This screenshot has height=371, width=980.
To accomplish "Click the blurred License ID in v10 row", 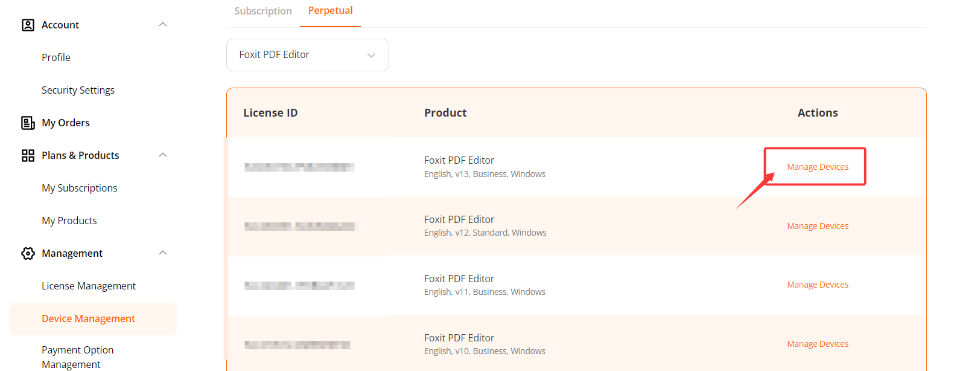I will tap(297, 344).
